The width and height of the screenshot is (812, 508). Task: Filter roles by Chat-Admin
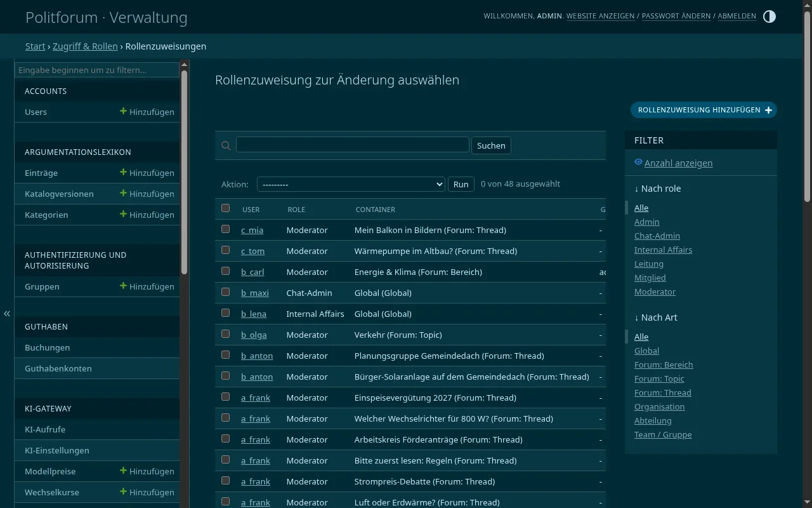tap(657, 236)
